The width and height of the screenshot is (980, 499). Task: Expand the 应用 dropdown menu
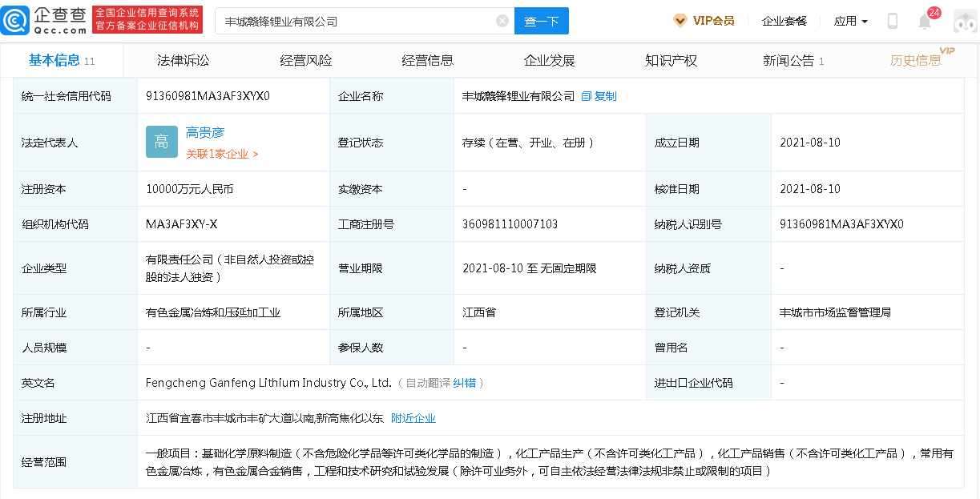[x=850, y=21]
